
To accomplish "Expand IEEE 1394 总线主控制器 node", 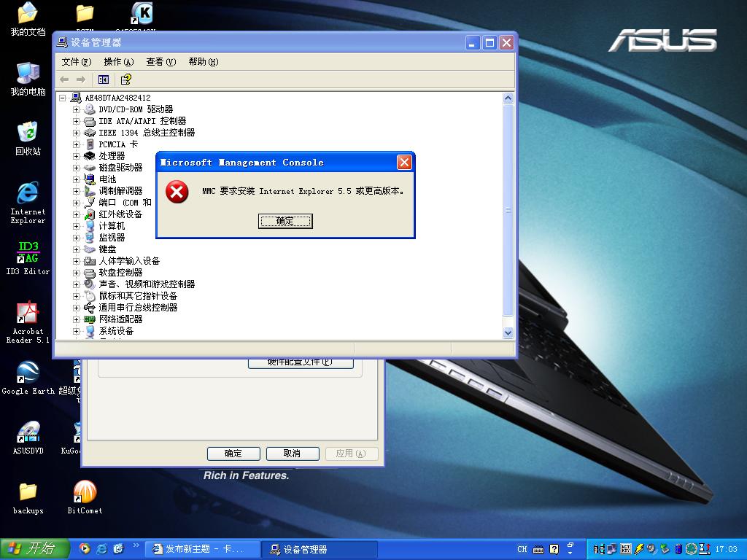I will (x=76, y=133).
